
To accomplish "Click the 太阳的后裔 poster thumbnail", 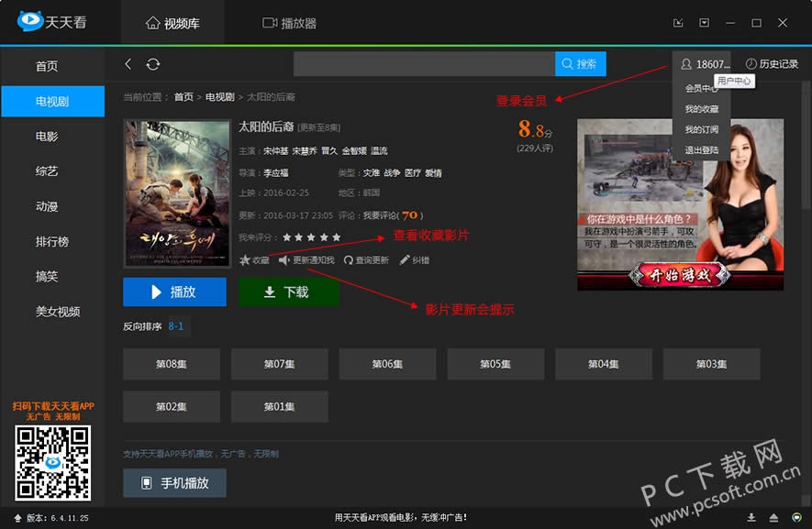I will coord(177,193).
